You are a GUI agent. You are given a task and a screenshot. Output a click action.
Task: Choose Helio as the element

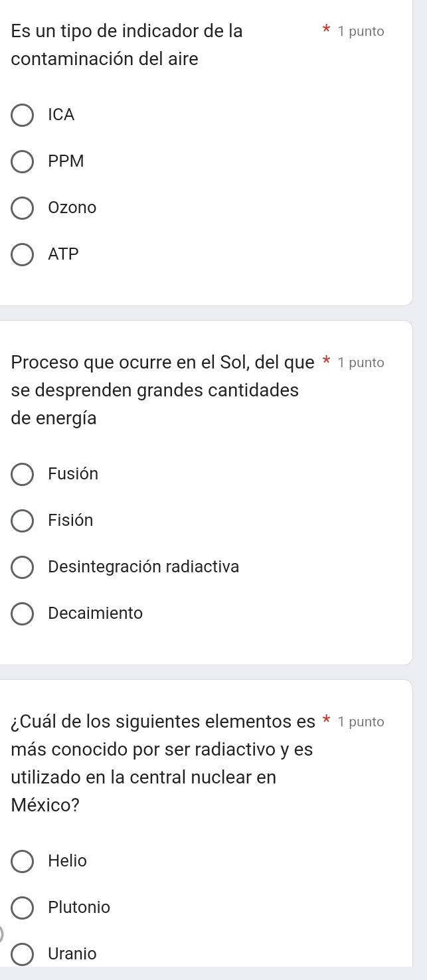coord(23,861)
